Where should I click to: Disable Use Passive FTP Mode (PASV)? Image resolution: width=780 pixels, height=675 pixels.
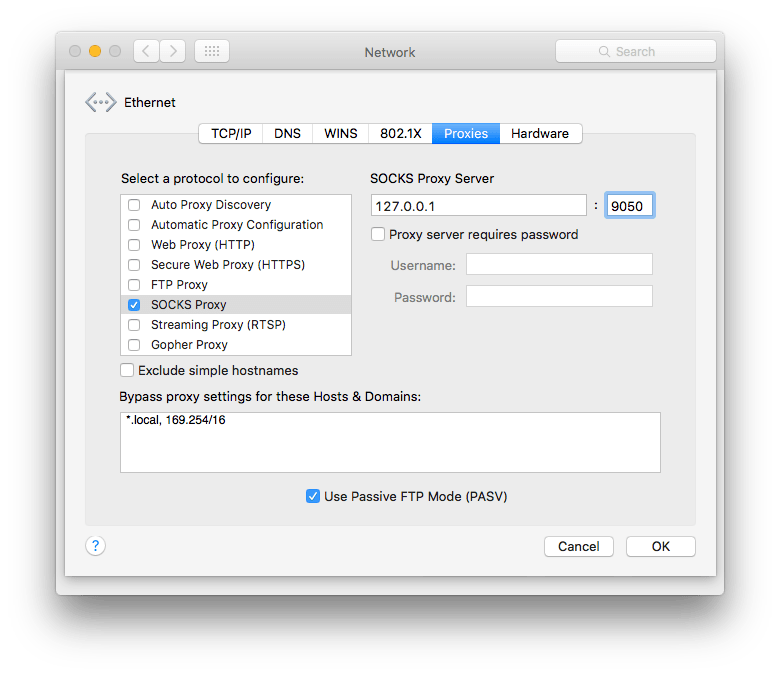tap(313, 496)
